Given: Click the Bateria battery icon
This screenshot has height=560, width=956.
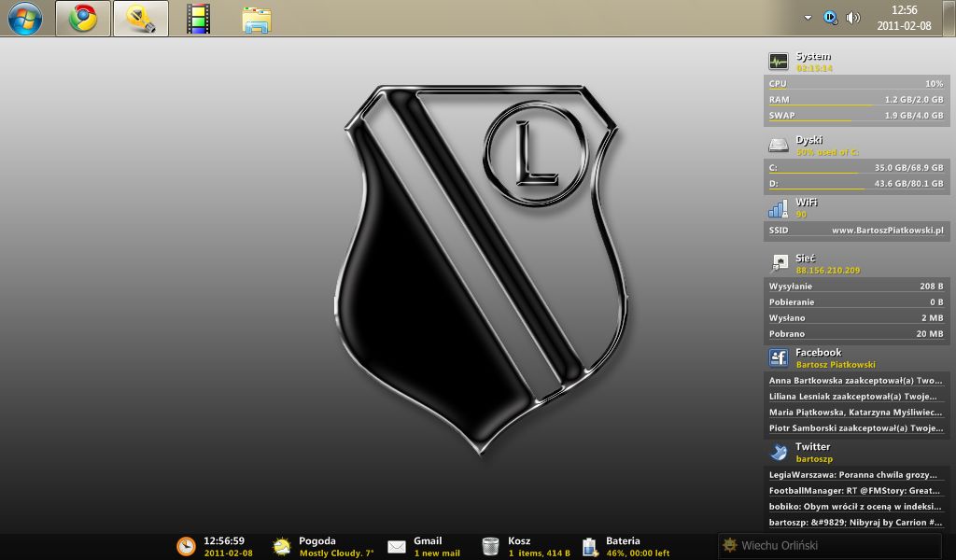Looking at the screenshot, I should click(x=590, y=547).
